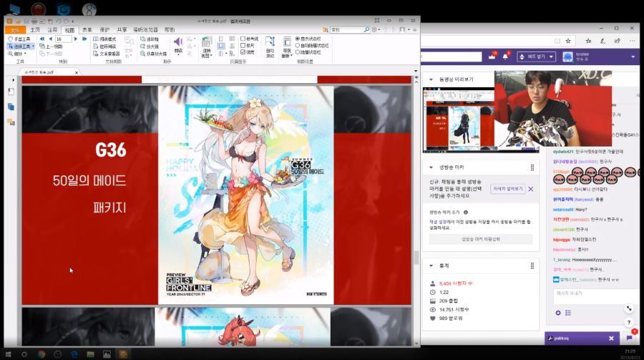Activate the Marquee selection assistant tool

point(150,39)
